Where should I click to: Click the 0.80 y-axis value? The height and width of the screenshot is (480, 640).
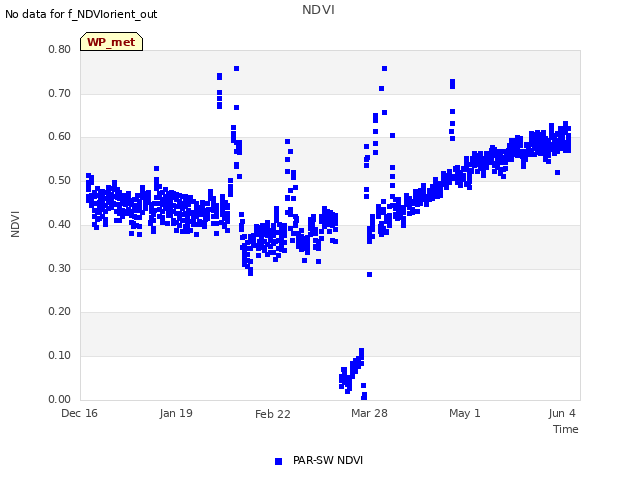60,49
